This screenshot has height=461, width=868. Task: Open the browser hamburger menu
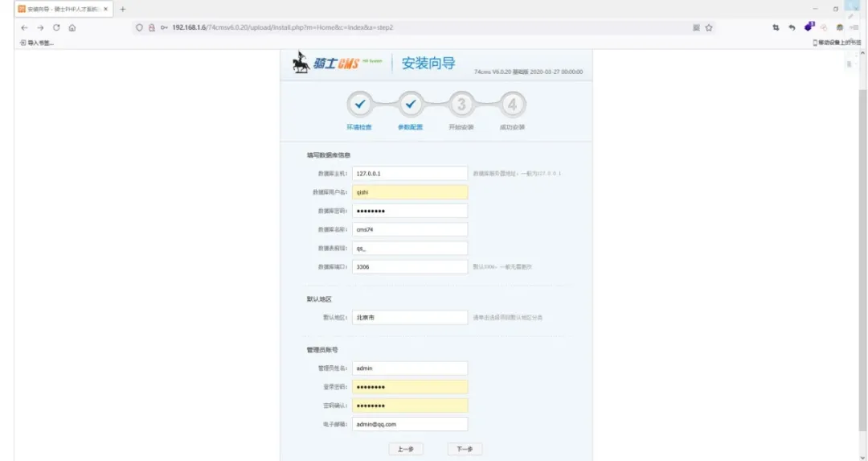(854, 27)
